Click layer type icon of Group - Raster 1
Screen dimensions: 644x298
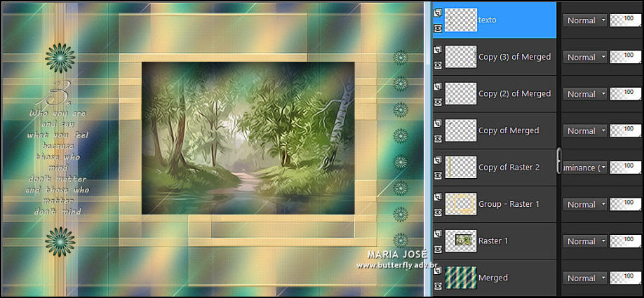point(438,198)
